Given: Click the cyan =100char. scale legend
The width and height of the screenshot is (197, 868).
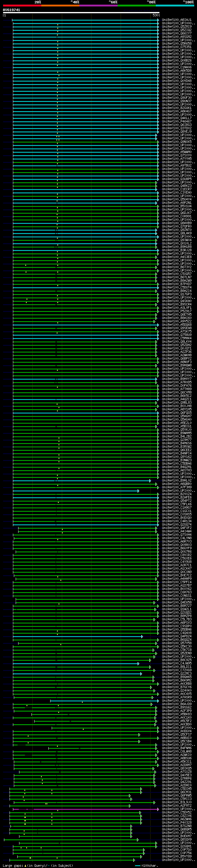Looking at the screenshot, I should point(147,866).
